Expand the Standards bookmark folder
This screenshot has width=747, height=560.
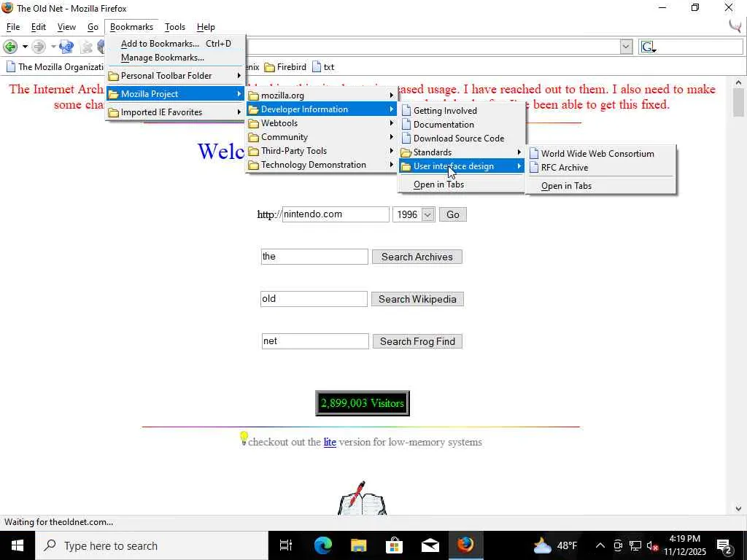pyautogui.click(x=462, y=152)
